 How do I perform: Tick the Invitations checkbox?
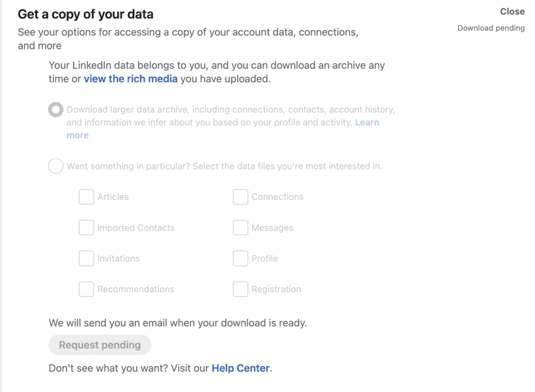(86, 258)
